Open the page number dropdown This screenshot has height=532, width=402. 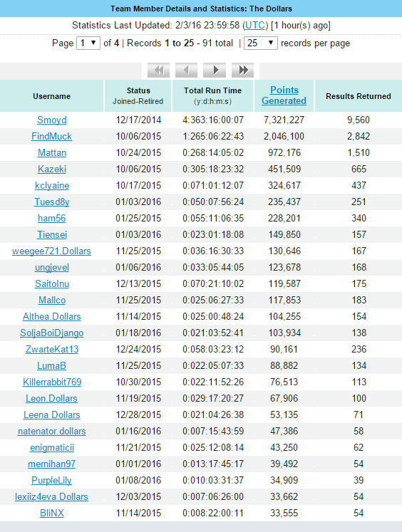(88, 43)
